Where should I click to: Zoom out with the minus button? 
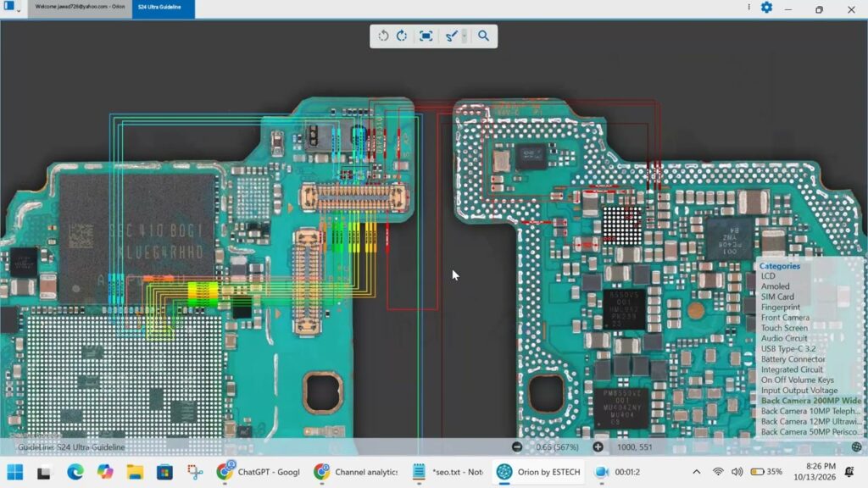point(517,447)
